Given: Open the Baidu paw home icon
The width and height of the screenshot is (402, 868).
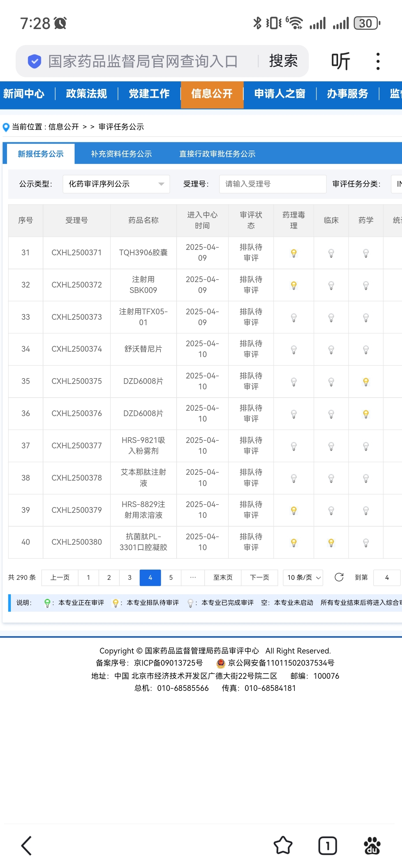Looking at the screenshot, I should 372,845.
